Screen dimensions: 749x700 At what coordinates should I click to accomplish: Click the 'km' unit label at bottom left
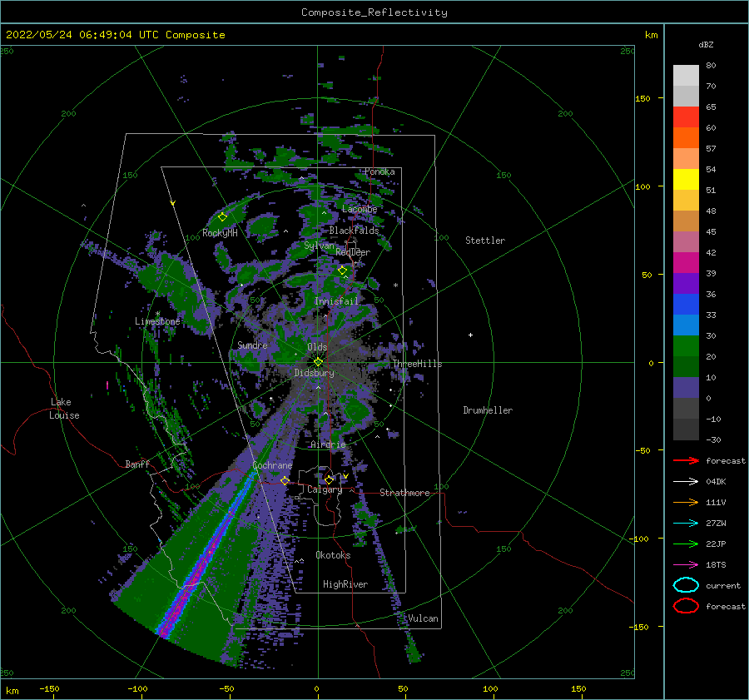(12, 691)
